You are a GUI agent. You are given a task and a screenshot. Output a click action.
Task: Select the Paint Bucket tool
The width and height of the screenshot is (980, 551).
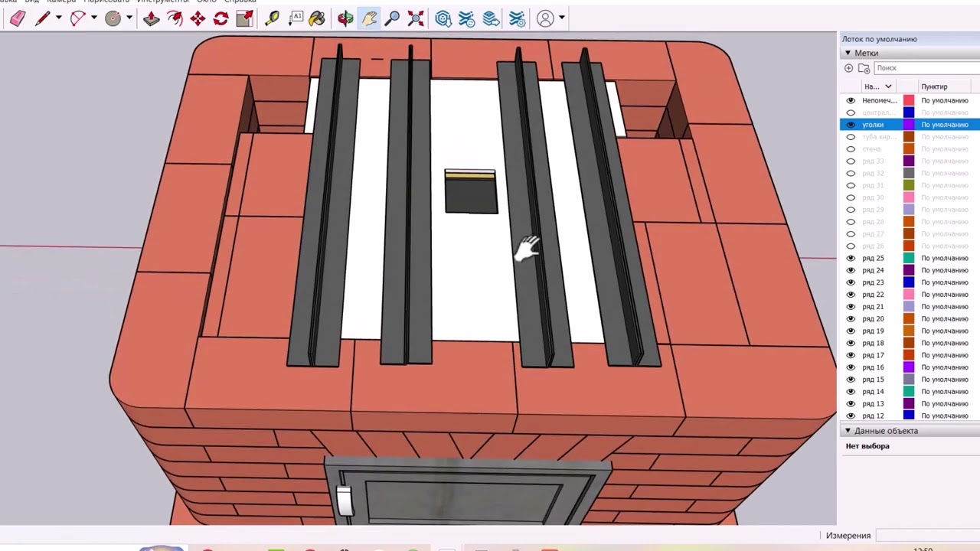coord(317,18)
